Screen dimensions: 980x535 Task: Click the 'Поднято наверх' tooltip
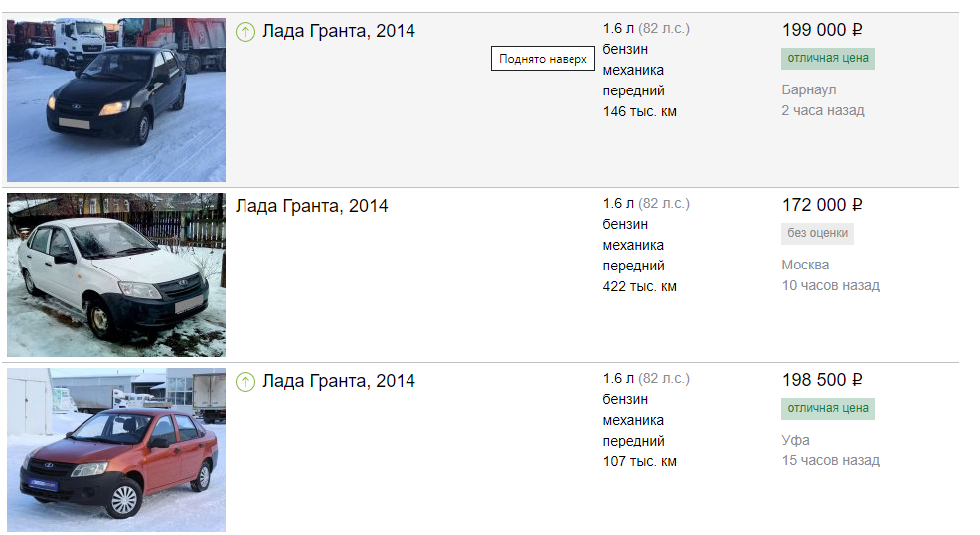(543, 60)
